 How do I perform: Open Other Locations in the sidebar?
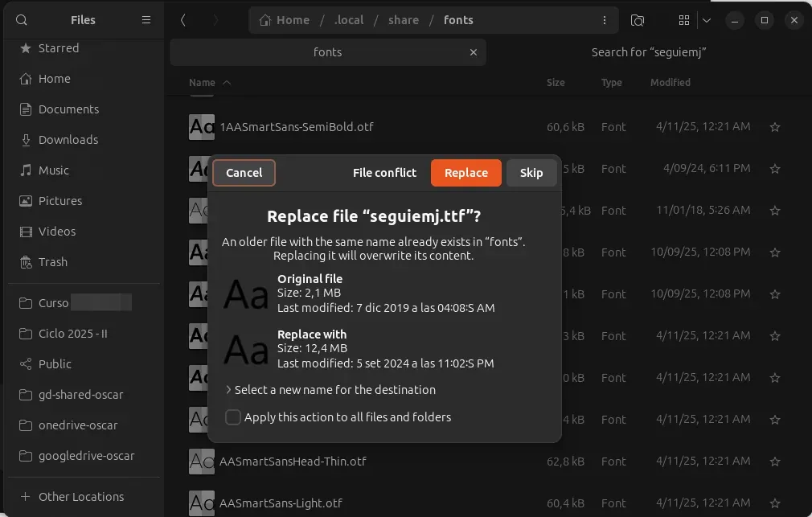point(81,497)
